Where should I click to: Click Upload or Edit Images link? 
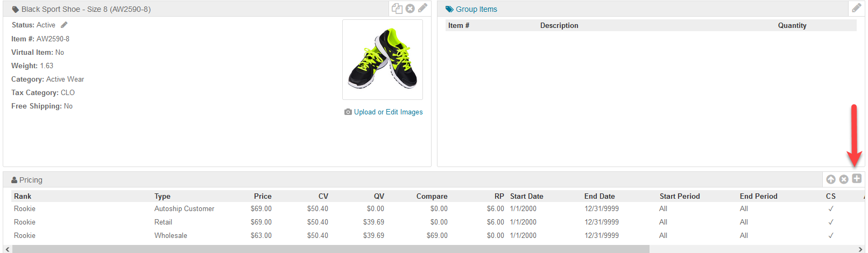pyautogui.click(x=388, y=112)
